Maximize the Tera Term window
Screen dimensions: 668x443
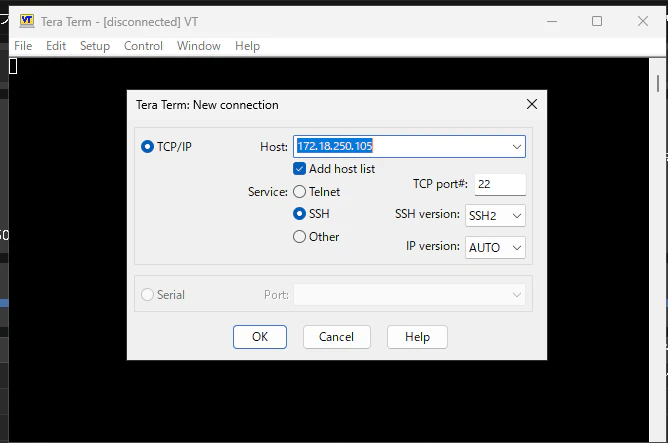597,21
